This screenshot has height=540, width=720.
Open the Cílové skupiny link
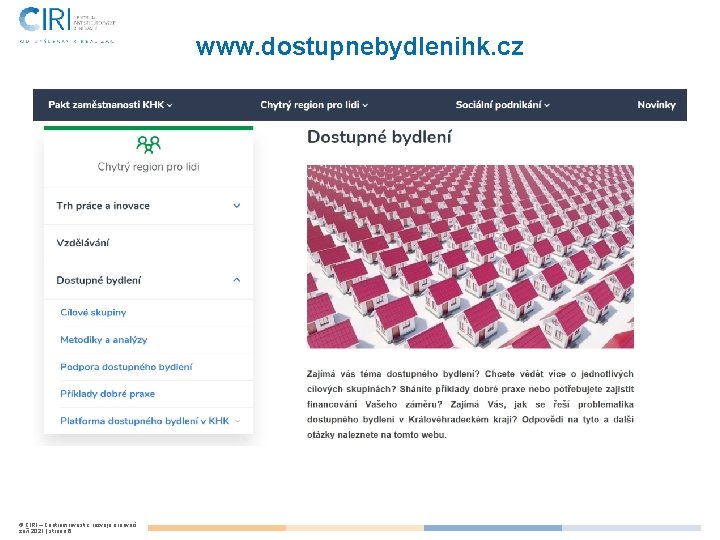tap(93, 312)
